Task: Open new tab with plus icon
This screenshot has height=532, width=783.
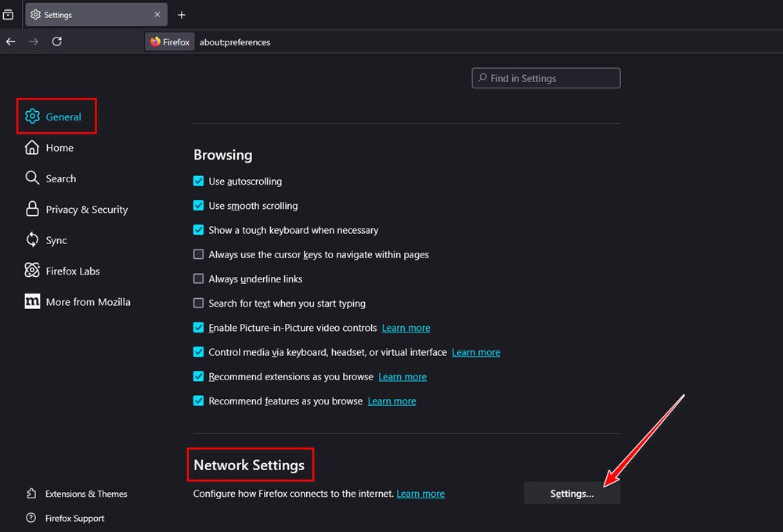Action: point(182,15)
